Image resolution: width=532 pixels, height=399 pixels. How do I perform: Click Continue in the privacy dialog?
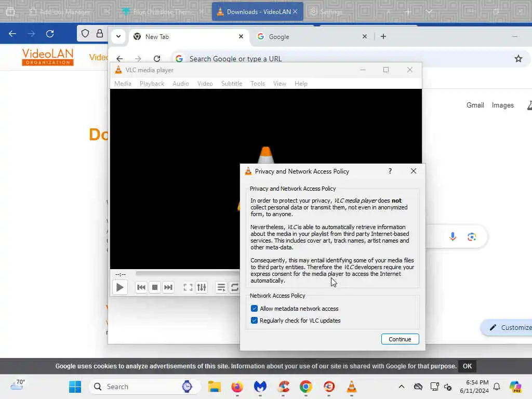[x=400, y=339]
